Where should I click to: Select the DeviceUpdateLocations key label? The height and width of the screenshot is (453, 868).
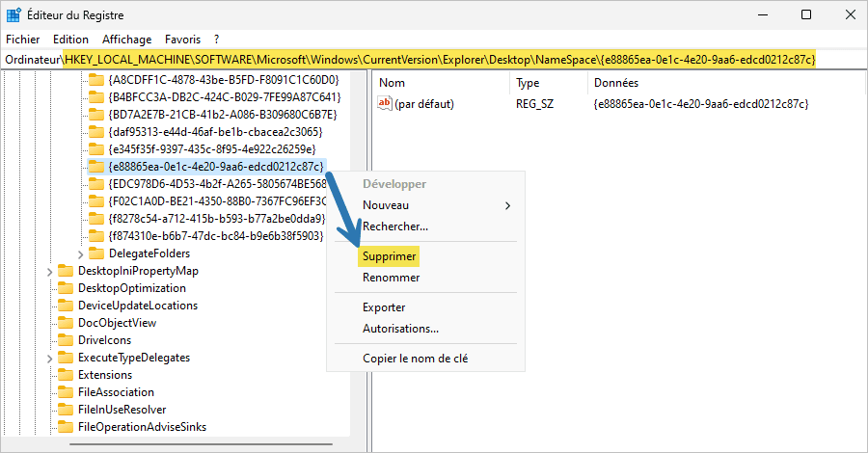[138, 306]
